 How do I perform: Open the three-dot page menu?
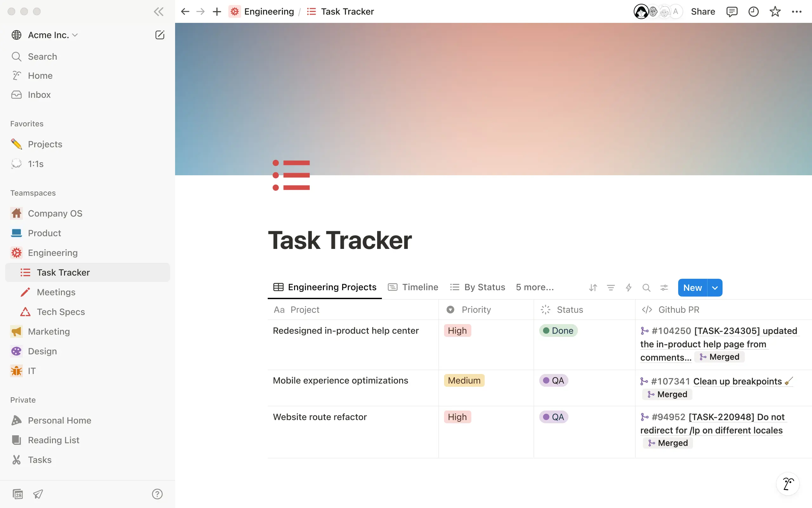point(796,12)
